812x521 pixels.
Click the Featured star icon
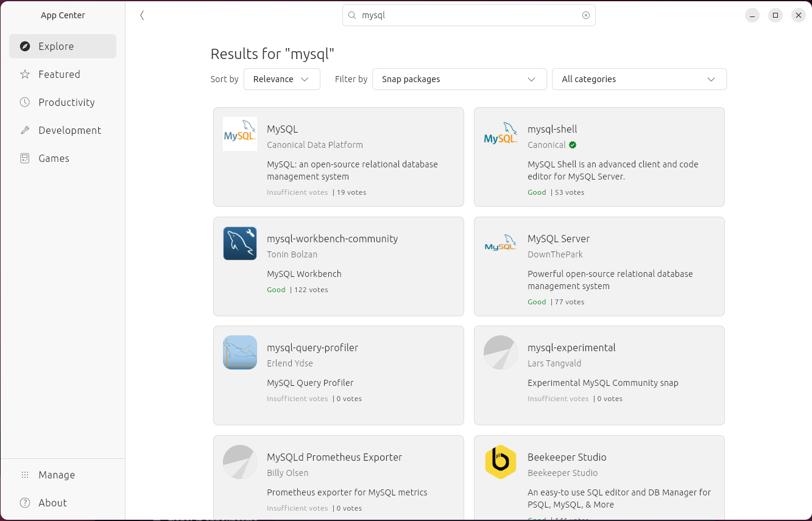(25, 74)
